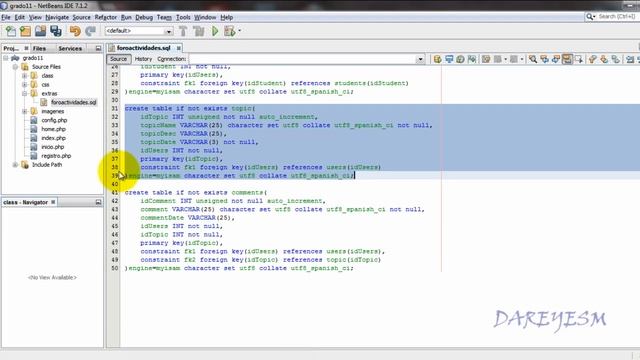Image resolution: width=640 pixels, height=360 pixels.
Task: Click the Build Project hammer icon
Action: point(183,31)
